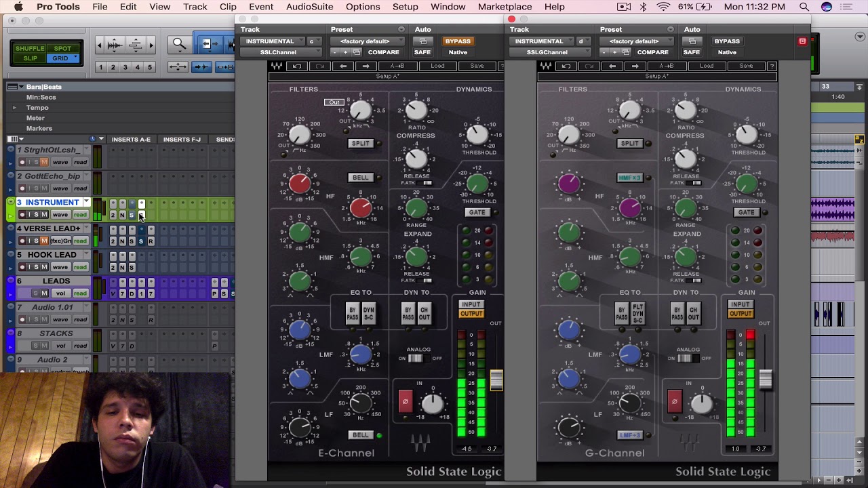Screen dimensions: 868x488
Task: Open the AudioSuite menu
Action: [309, 7]
